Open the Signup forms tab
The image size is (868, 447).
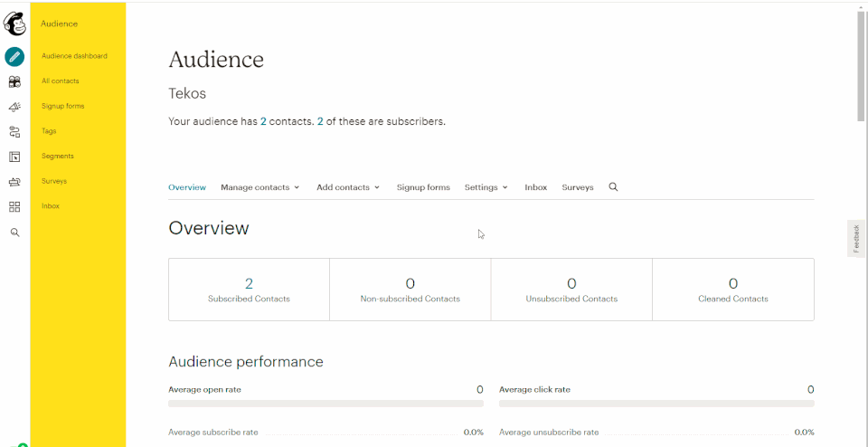click(423, 187)
